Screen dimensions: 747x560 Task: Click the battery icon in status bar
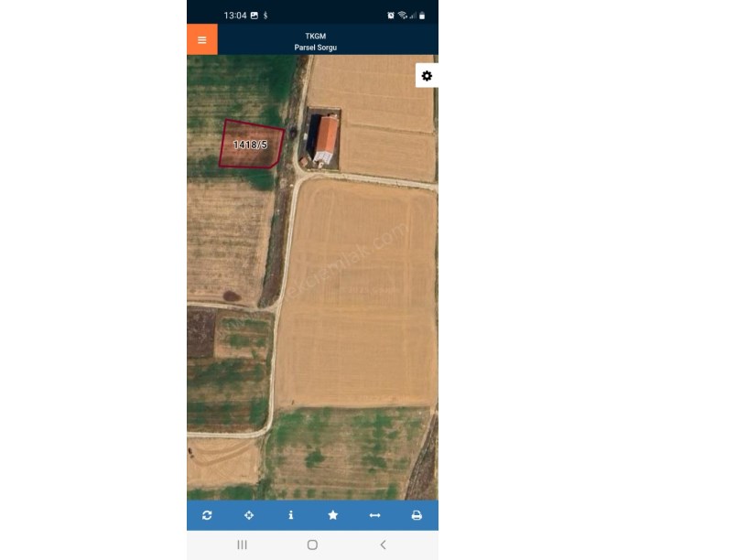pos(422,16)
